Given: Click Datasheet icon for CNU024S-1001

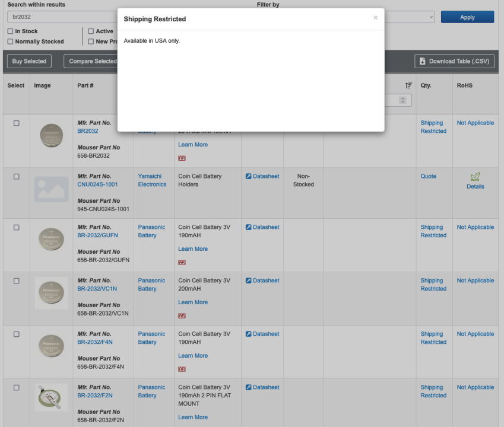Looking at the screenshot, I should point(249,176).
